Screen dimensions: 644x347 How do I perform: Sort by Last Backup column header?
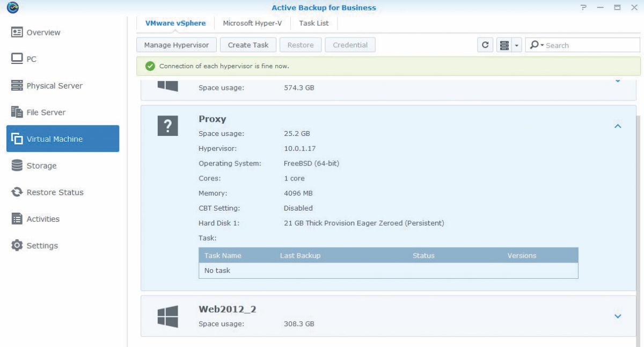300,255
